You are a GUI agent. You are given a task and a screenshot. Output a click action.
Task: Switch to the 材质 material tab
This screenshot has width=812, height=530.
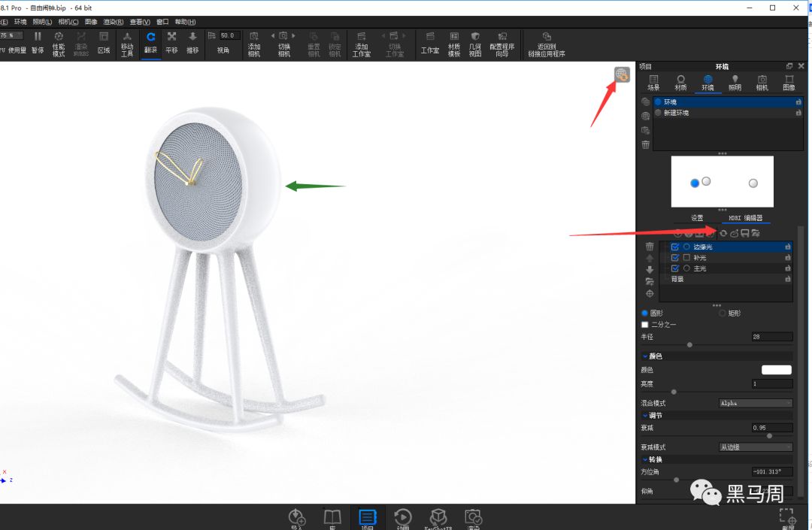tap(680, 82)
